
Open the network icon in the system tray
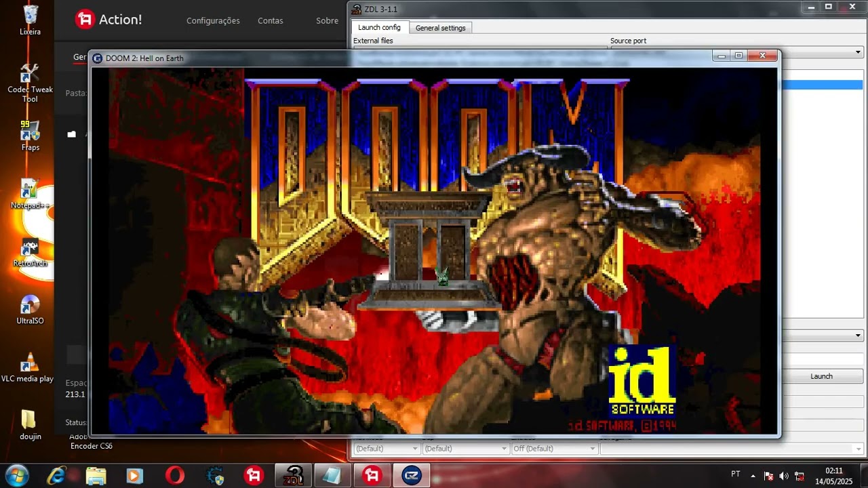800,476
